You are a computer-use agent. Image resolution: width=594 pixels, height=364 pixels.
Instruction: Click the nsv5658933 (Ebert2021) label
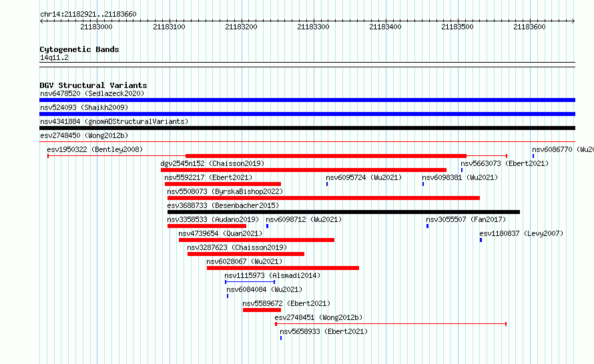pyautogui.click(x=324, y=331)
